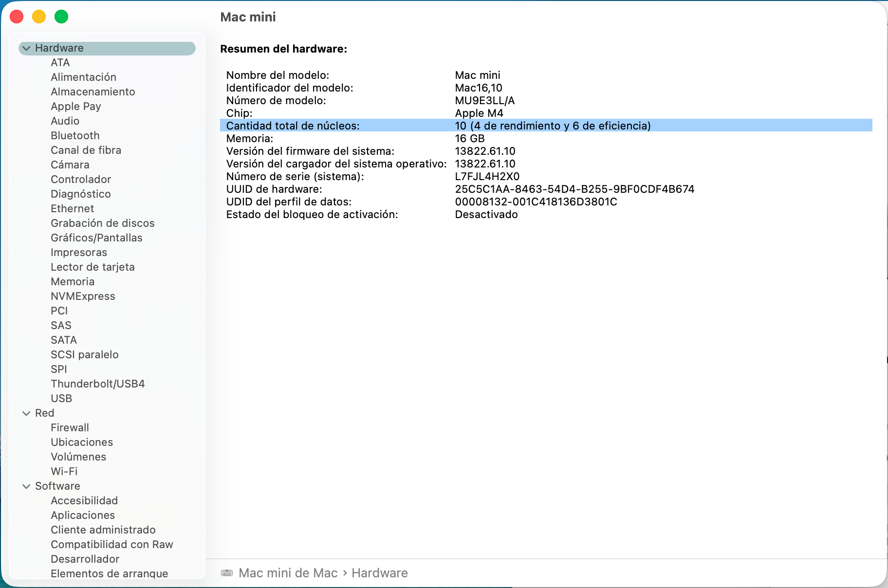Collapse the Software section chevron
Image resolution: width=888 pixels, height=588 pixels.
pos(26,486)
